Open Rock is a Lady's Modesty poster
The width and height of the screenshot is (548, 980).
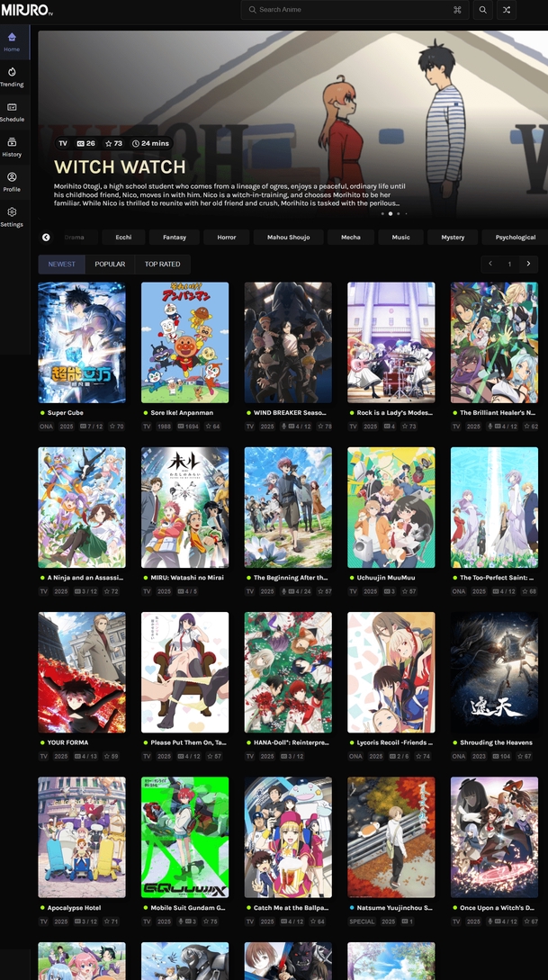(x=391, y=343)
